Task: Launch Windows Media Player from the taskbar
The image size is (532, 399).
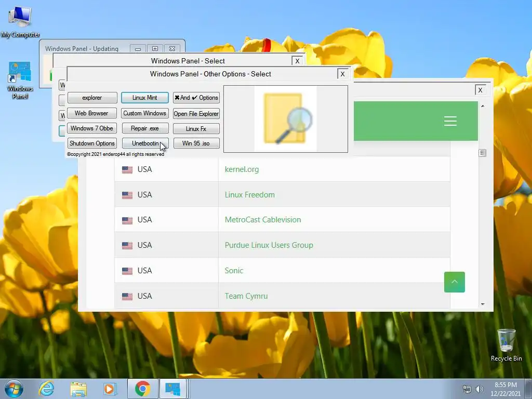Action: [x=109, y=389]
